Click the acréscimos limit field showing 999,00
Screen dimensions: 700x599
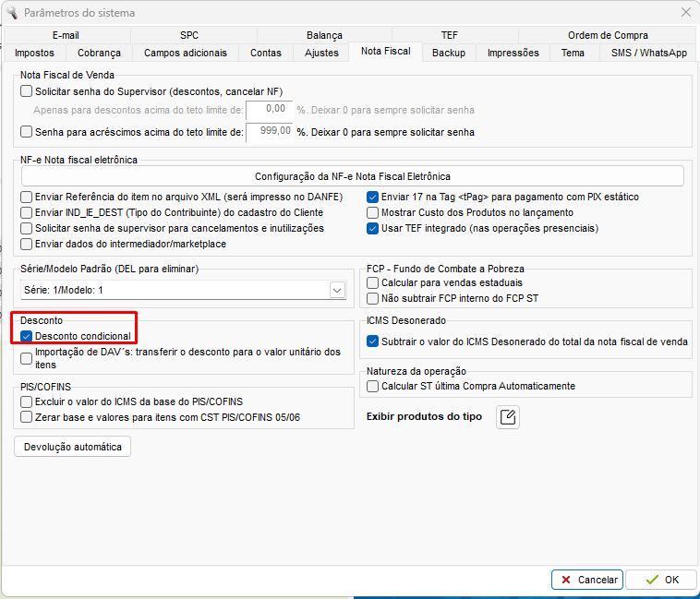(270, 132)
